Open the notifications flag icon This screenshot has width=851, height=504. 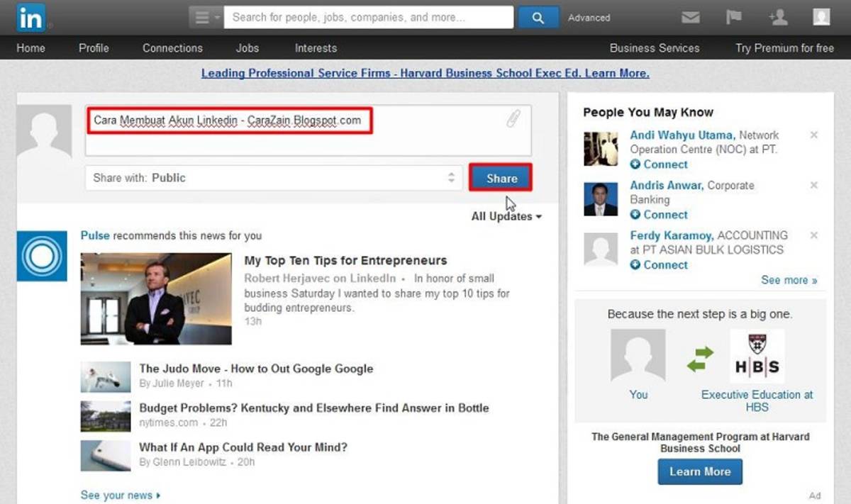click(x=733, y=18)
